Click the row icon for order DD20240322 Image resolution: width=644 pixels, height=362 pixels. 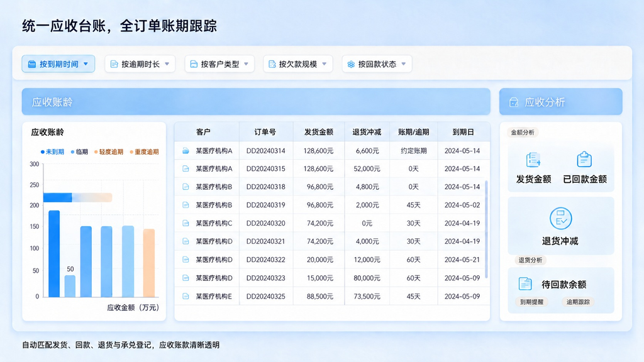click(x=186, y=260)
